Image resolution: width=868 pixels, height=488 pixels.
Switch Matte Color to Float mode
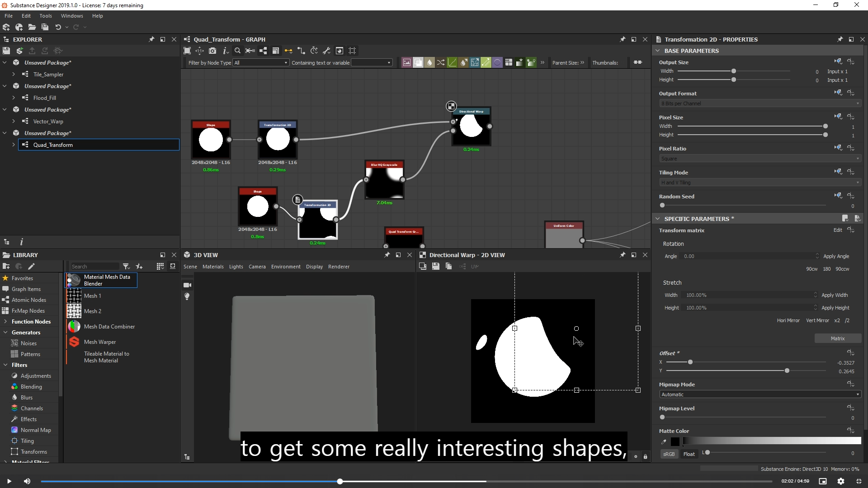689,454
